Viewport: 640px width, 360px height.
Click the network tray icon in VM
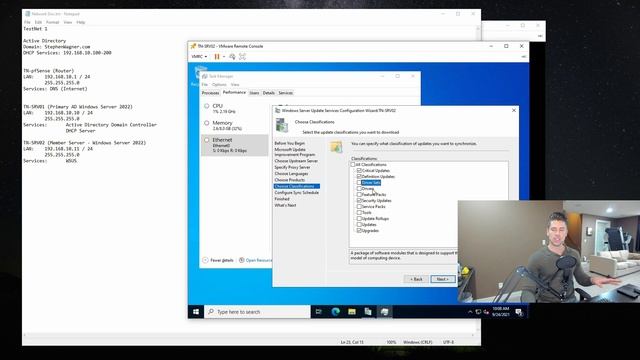[478, 312]
